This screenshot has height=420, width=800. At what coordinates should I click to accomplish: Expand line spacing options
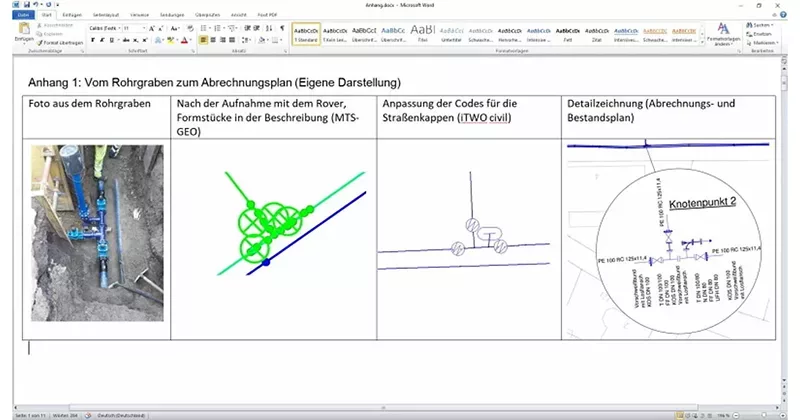click(x=246, y=40)
